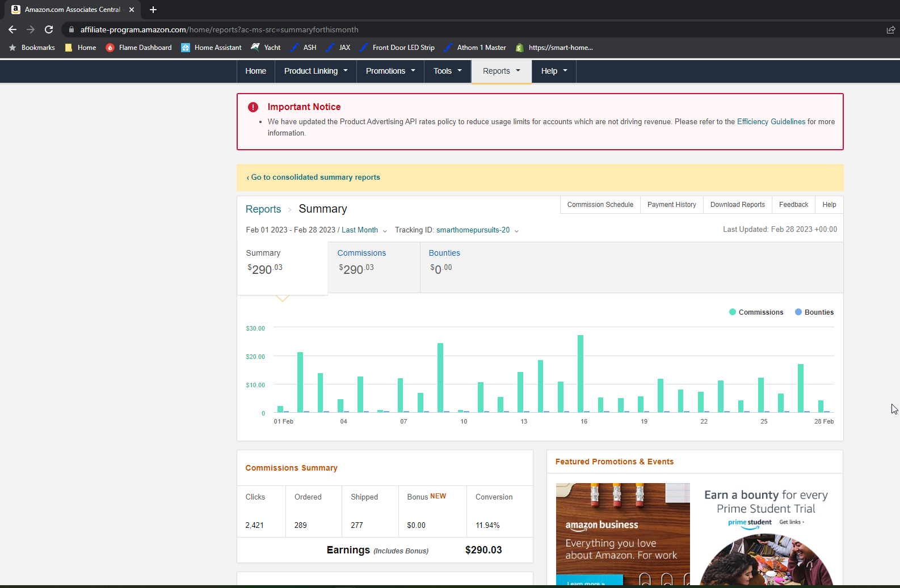The width and height of the screenshot is (900, 588).
Task: Open the Athom 1 Master bookmark
Action: (x=475, y=48)
